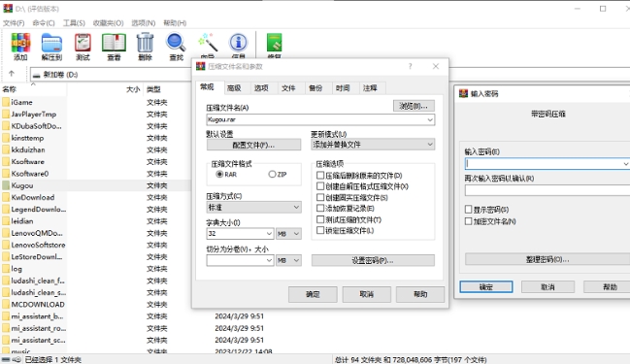Click the 查看 (View) toolbar icon
Screen dimensions: 630x364
pos(114,43)
